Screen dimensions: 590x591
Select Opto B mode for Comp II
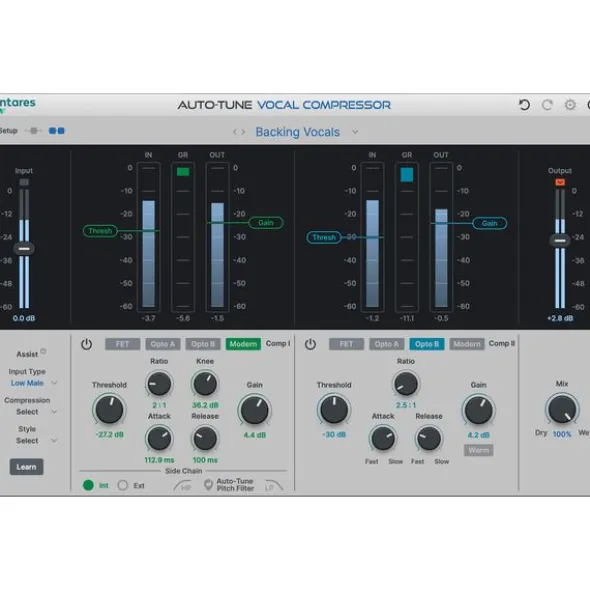[x=427, y=344]
